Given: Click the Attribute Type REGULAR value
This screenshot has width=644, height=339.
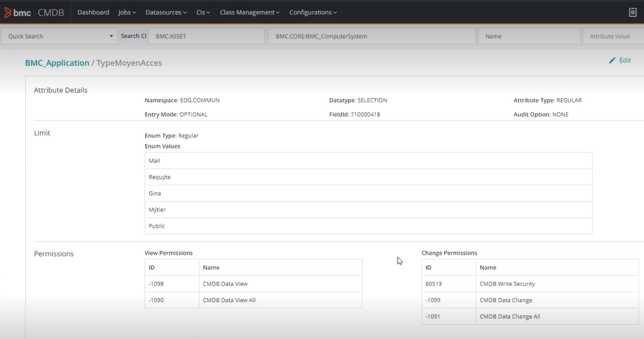Looking at the screenshot, I should (x=569, y=101).
